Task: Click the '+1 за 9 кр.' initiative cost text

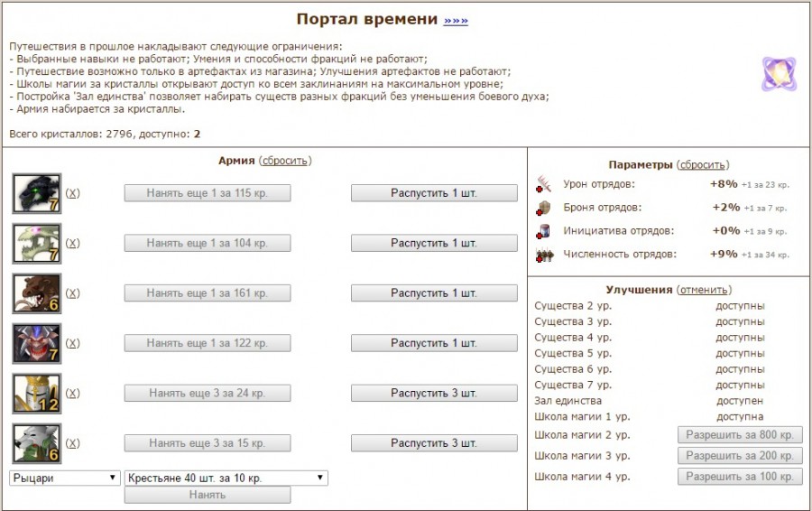Action: (x=765, y=232)
